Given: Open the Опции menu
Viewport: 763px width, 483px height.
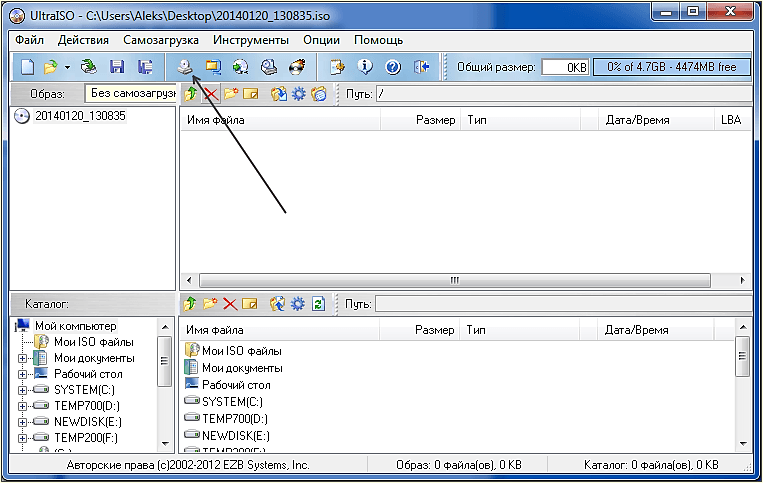Looking at the screenshot, I should click(x=321, y=40).
